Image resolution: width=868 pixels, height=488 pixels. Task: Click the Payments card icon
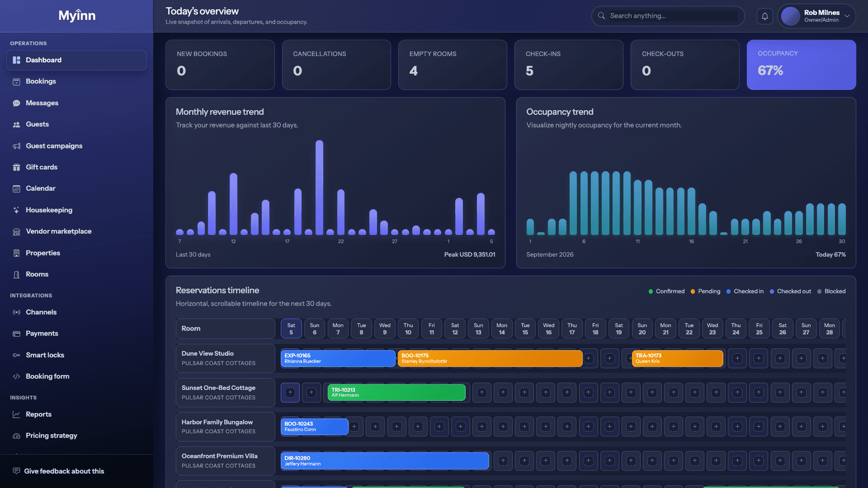[x=16, y=333]
